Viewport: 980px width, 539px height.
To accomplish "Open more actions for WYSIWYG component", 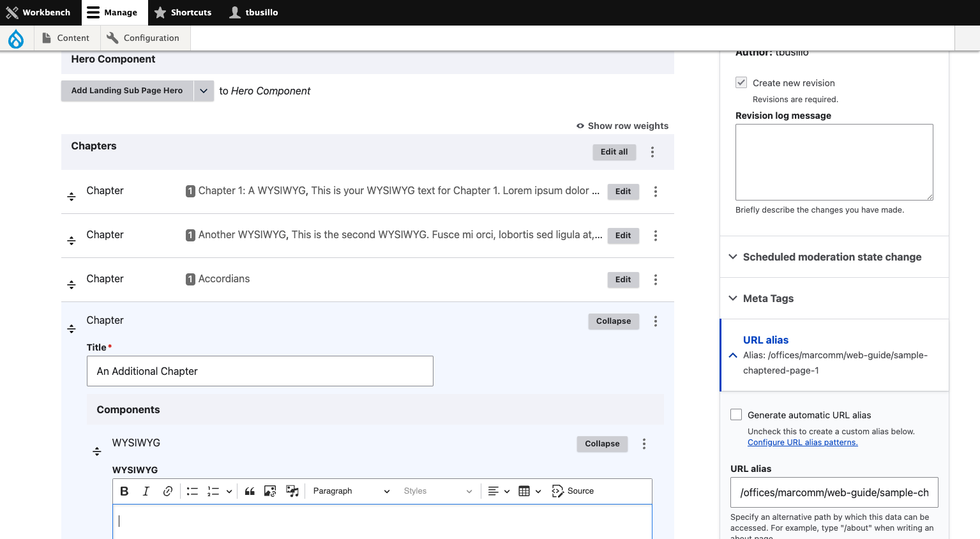I will [644, 444].
